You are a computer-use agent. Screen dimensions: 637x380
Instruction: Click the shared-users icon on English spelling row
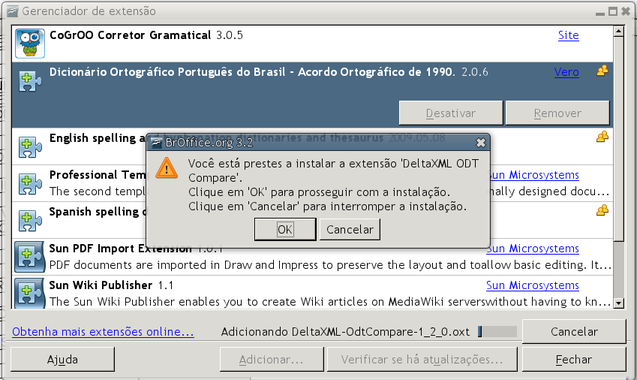tap(602, 137)
